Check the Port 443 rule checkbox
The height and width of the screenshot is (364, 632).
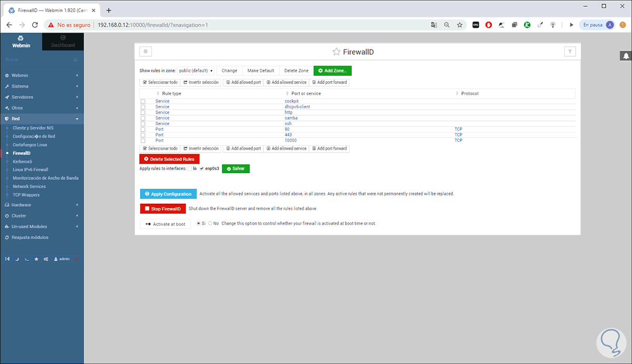[x=143, y=135]
